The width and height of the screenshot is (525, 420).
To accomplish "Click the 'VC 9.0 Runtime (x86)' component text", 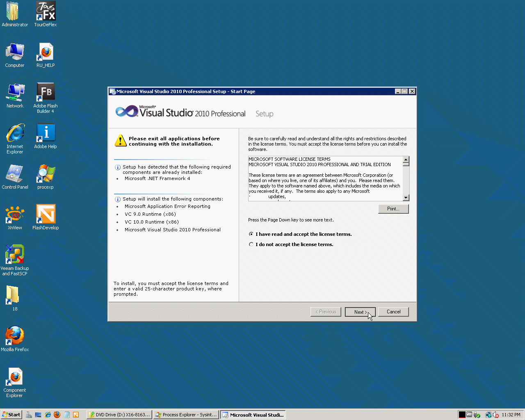I will coord(150,214).
